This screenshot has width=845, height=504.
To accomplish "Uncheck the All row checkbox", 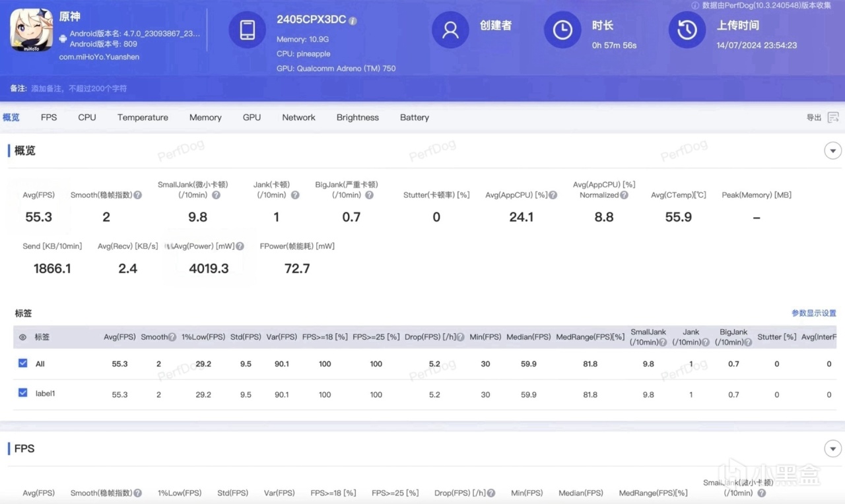I will pos(23,363).
